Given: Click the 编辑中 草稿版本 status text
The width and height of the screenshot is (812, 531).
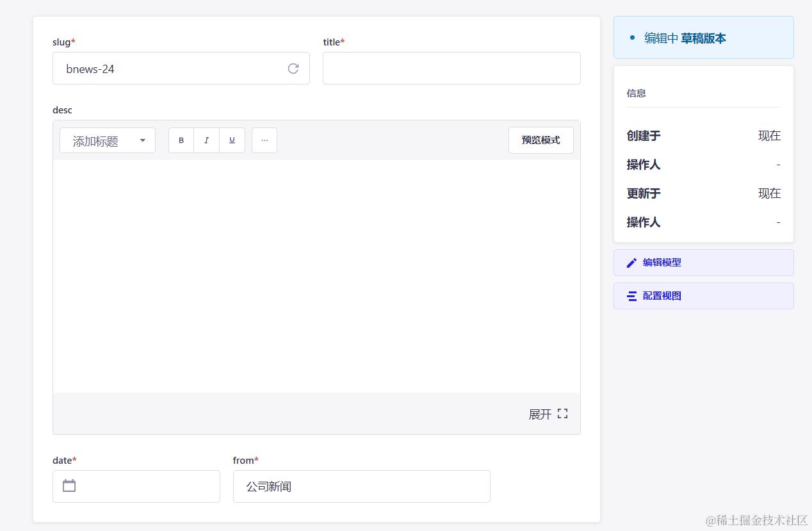Looking at the screenshot, I should point(685,38).
